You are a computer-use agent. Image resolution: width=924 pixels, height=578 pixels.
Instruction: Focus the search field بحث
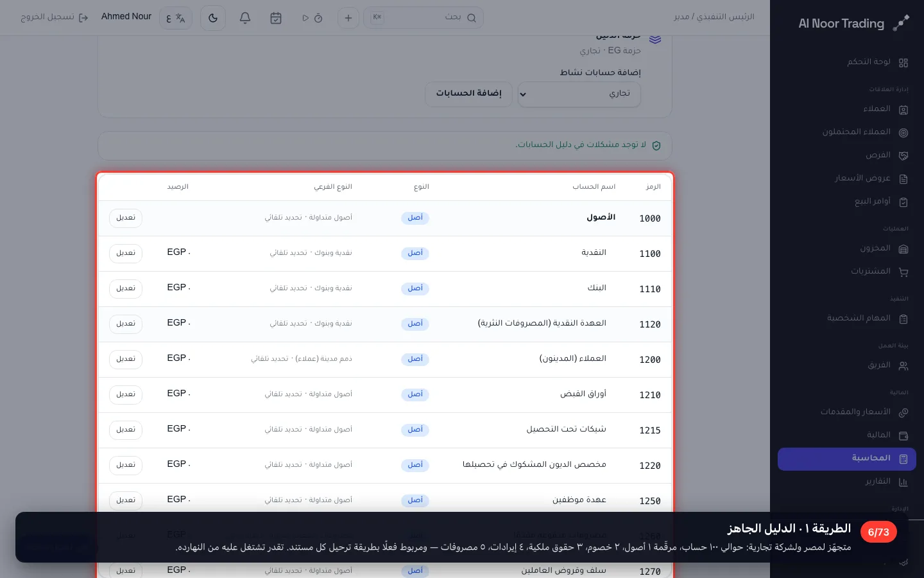[424, 18]
